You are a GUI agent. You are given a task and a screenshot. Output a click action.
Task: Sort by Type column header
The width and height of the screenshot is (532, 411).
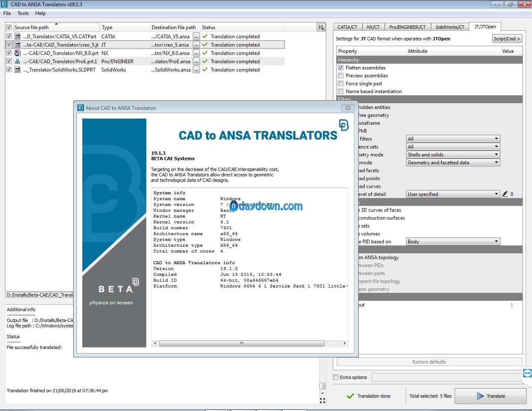[125, 27]
